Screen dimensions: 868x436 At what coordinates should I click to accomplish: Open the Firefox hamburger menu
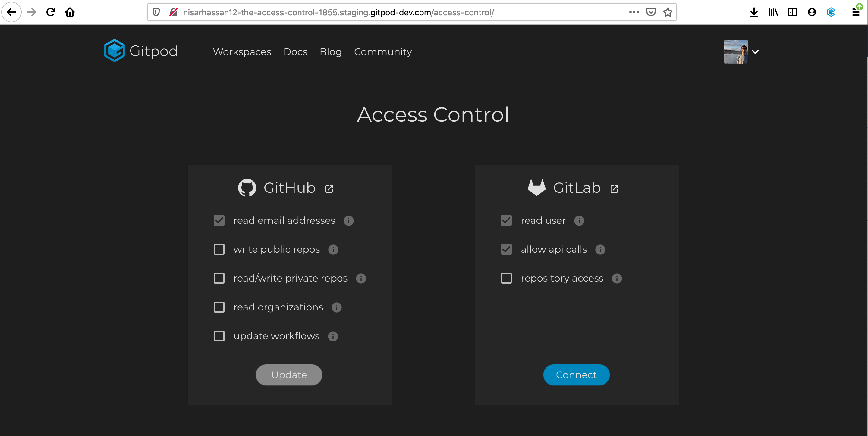pos(856,12)
